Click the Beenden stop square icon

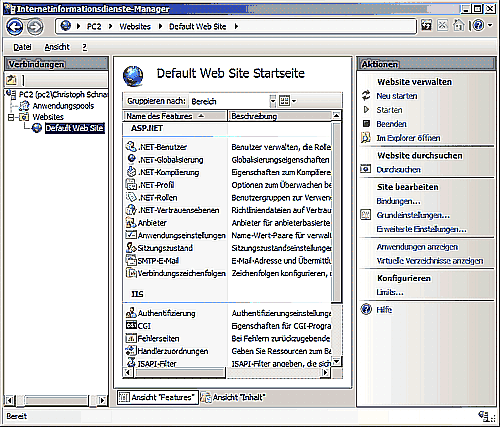[366, 124]
